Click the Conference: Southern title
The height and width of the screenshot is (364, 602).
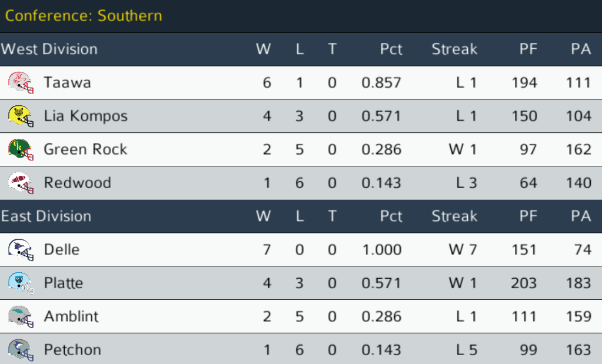coord(84,16)
